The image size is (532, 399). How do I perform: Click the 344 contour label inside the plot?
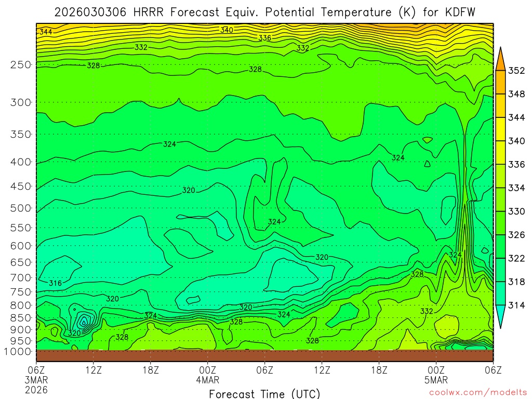point(46,32)
